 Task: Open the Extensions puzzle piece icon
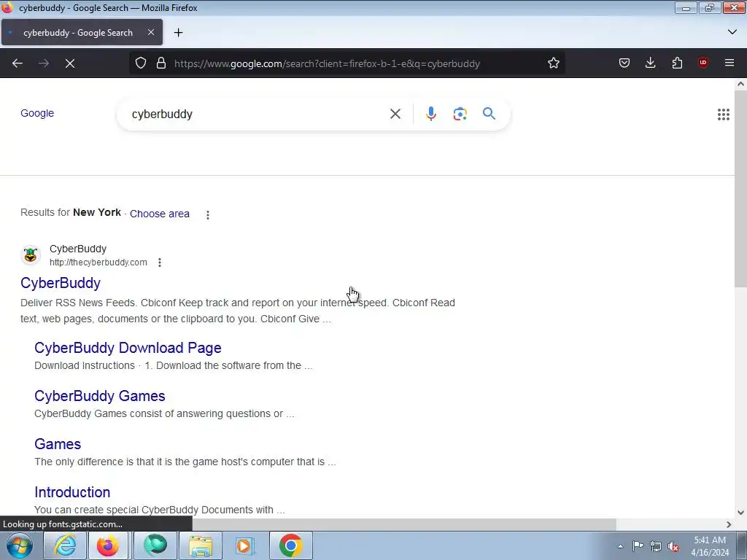[x=677, y=63]
